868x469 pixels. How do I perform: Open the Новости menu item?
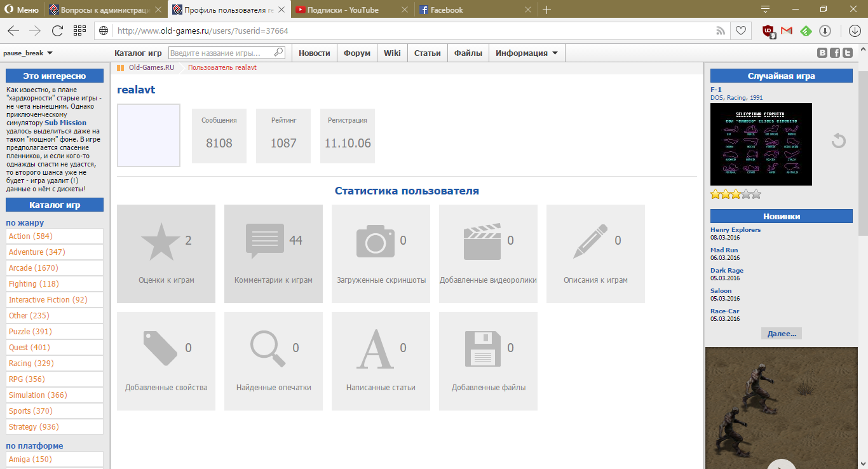pos(314,53)
